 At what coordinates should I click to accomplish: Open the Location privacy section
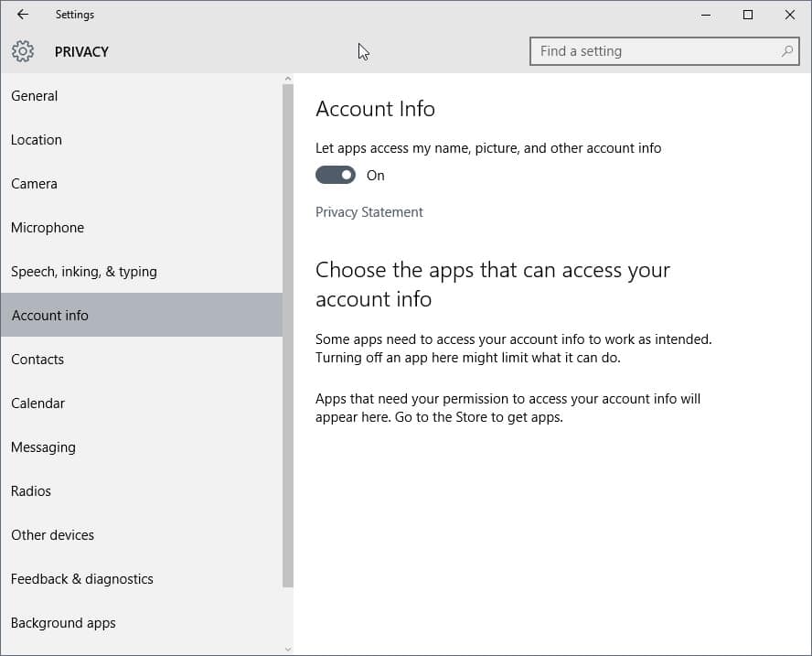37,140
